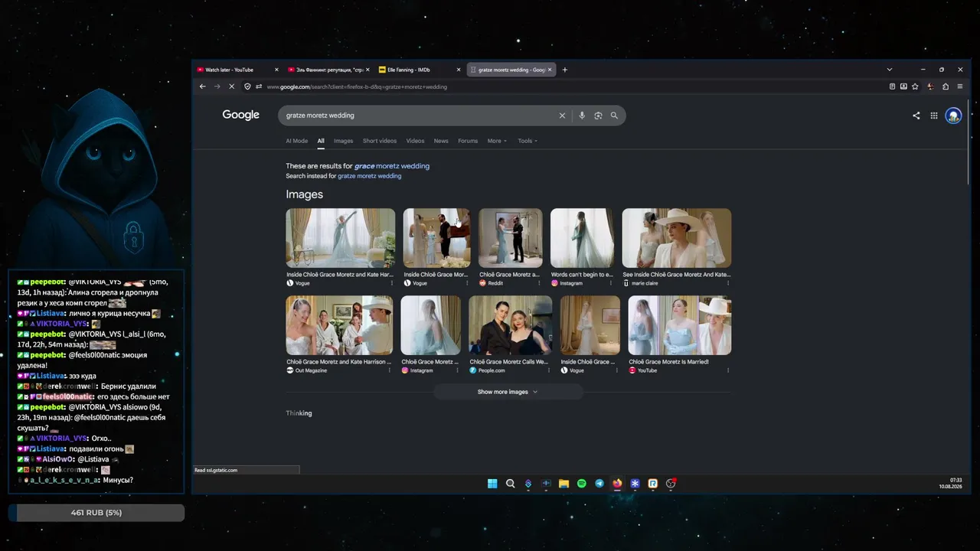Open Spotify from the taskbar
The height and width of the screenshot is (551, 980).
pos(582,484)
